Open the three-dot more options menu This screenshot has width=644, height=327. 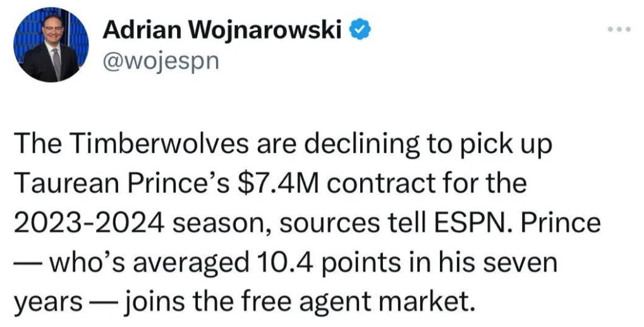(619, 29)
